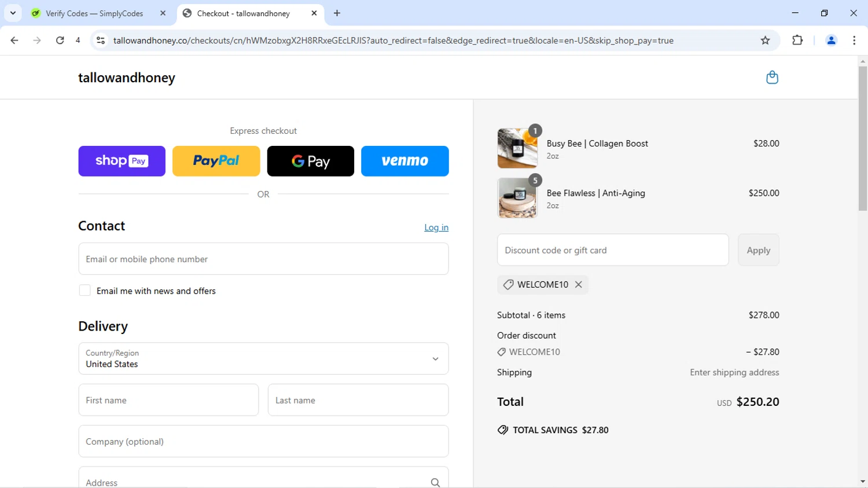
Task: Open the shopping bag cart icon
Action: pos(772,77)
